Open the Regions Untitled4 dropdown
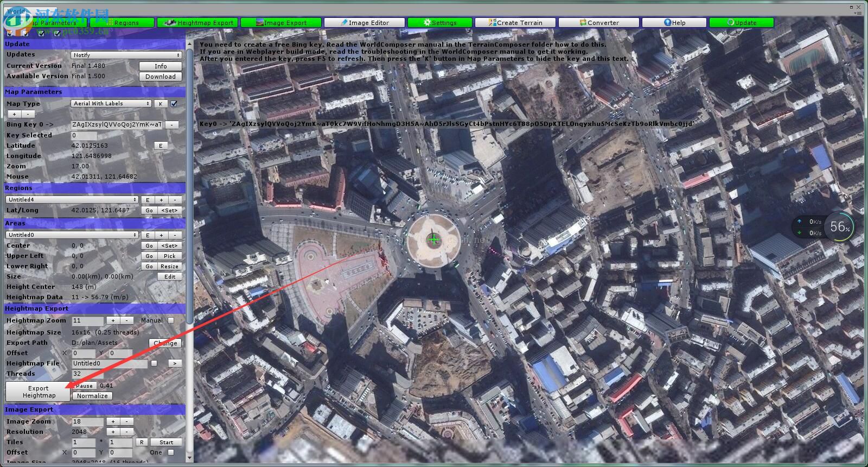The width and height of the screenshot is (868, 467). click(x=72, y=199)
